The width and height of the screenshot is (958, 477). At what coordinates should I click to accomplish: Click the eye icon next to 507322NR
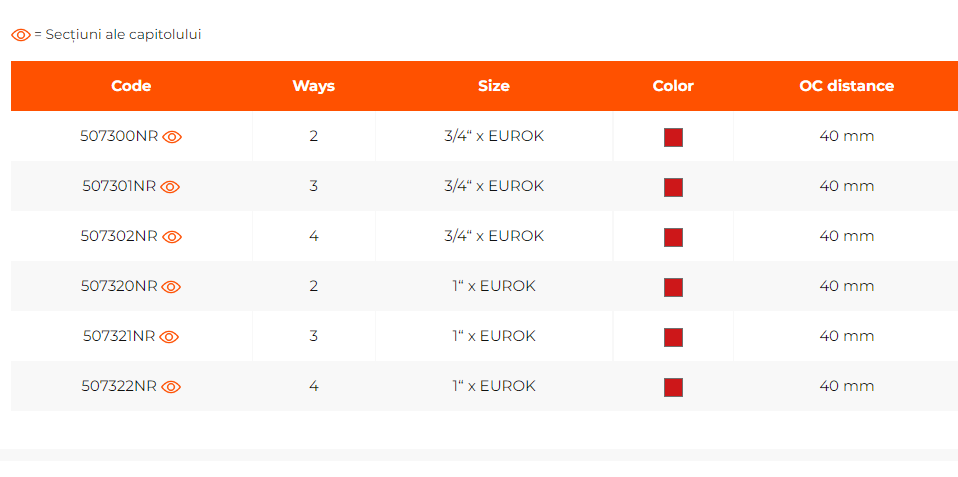pyautogui.click(x=171, y=387)
